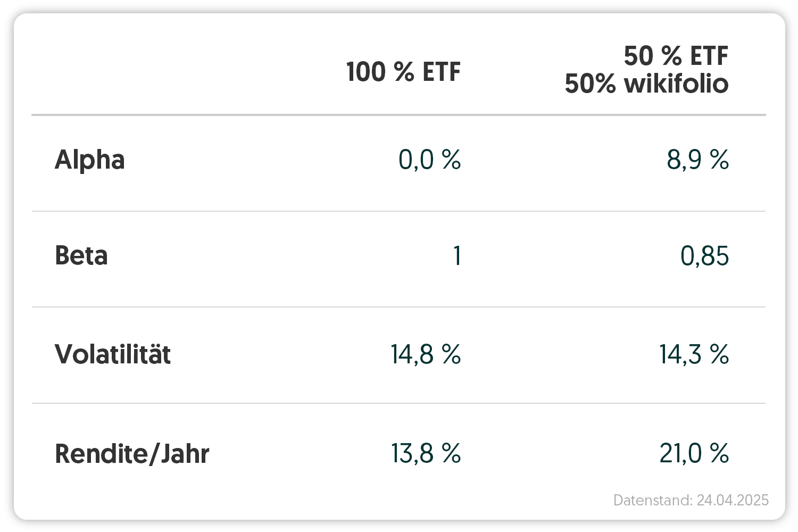Click the Beta value 1 for ETF
798x532 pixels.
456,256
